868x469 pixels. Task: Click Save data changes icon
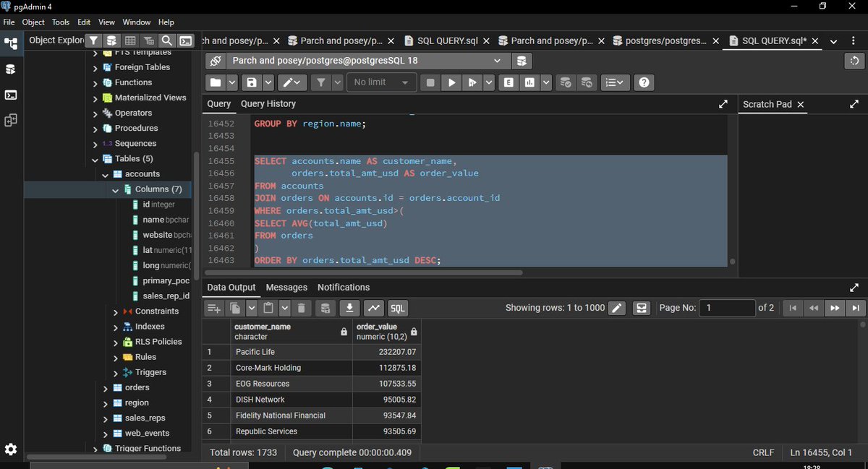(x=325, y=308)
